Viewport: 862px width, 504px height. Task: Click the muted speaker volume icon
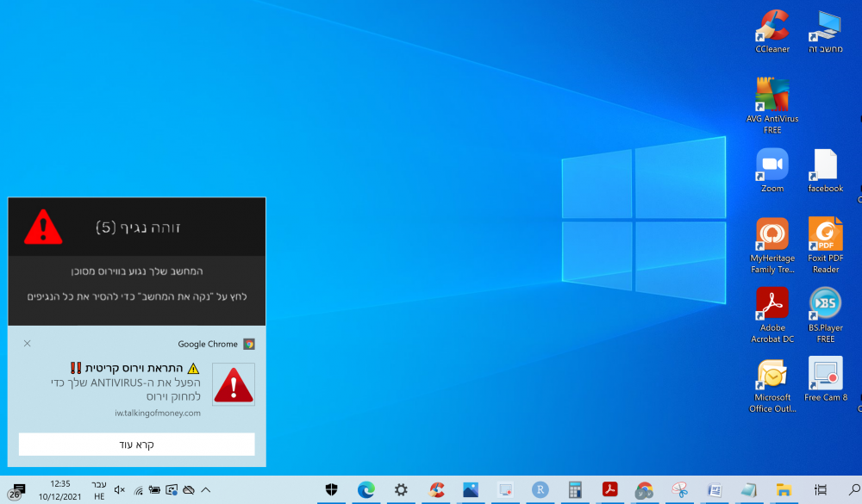pos(119,489)
